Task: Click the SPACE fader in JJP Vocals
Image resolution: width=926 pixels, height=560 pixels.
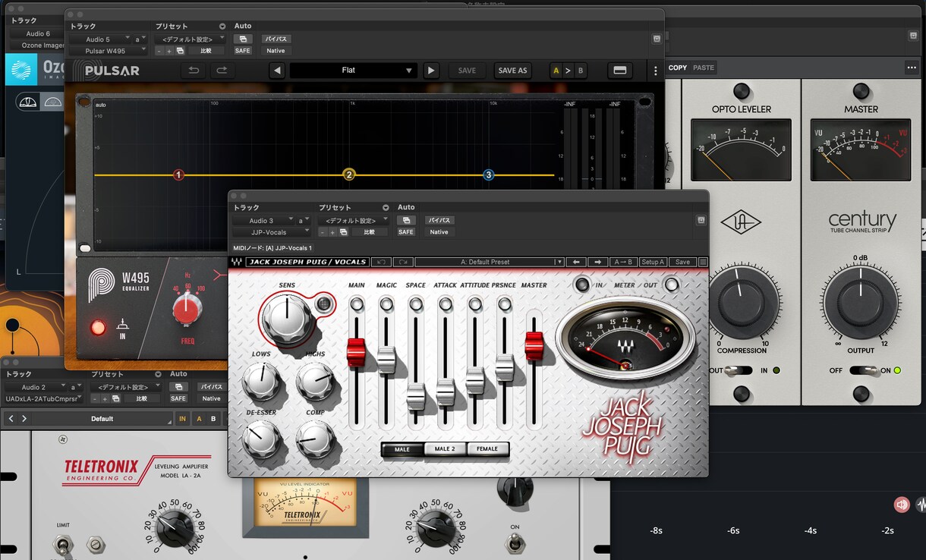Action: pos(415,398)
